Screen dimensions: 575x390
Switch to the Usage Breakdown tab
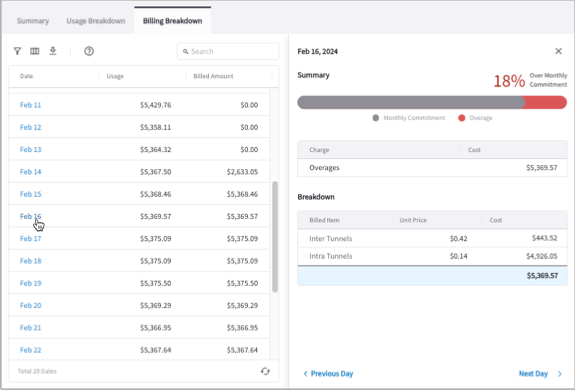coord(96,21)
